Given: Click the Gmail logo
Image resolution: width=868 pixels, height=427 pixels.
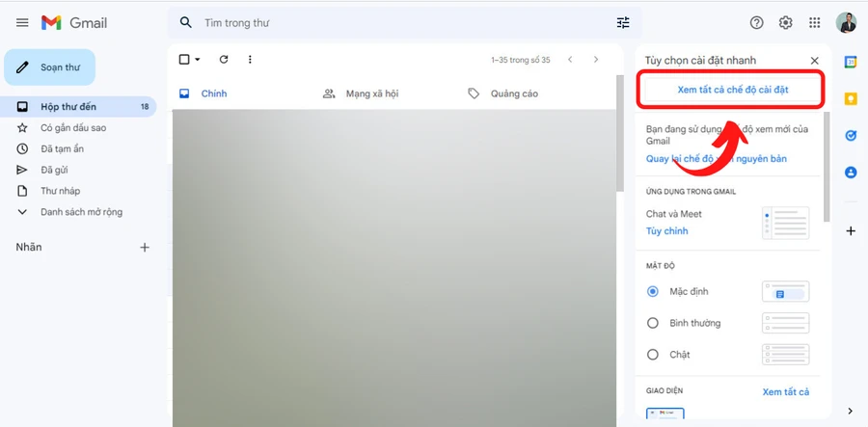Looking at the screenshot, I should (74, 23).
